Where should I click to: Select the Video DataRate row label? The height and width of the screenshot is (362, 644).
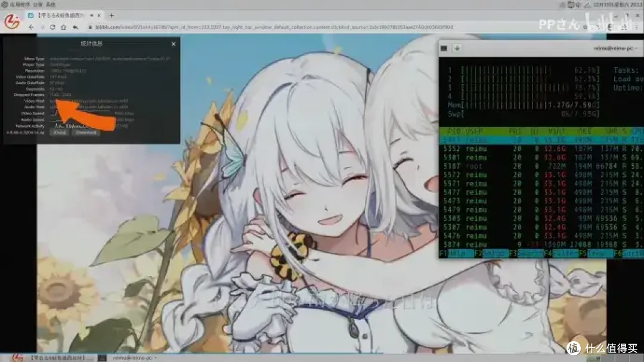tap(30, 77)
